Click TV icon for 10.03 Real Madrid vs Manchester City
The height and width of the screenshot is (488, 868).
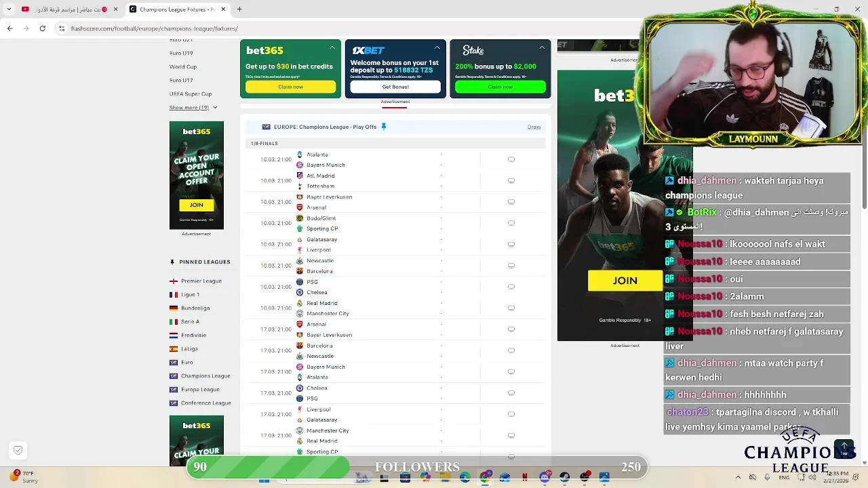pos(511,308)
